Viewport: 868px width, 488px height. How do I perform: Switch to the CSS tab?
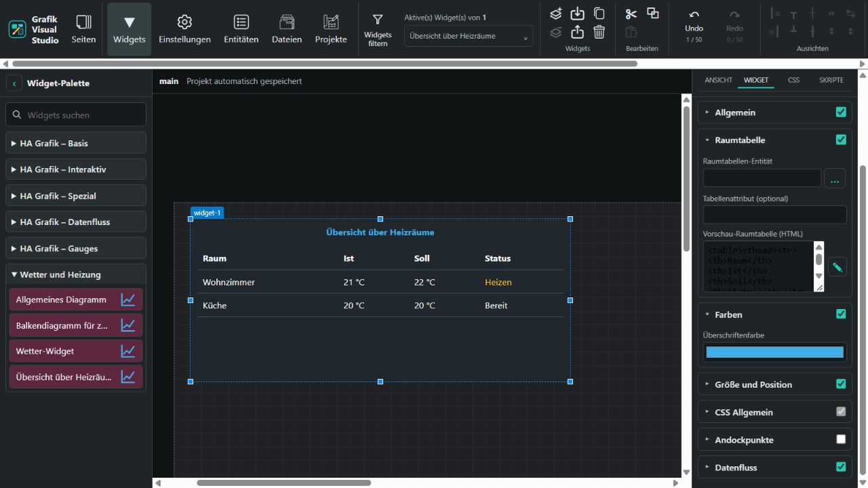793,80
